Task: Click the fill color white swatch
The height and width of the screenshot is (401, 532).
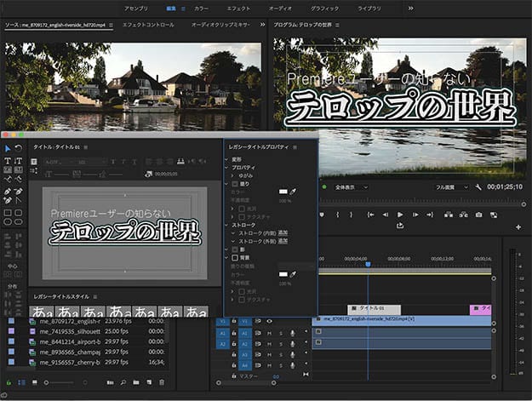Action: click(283, 192)
